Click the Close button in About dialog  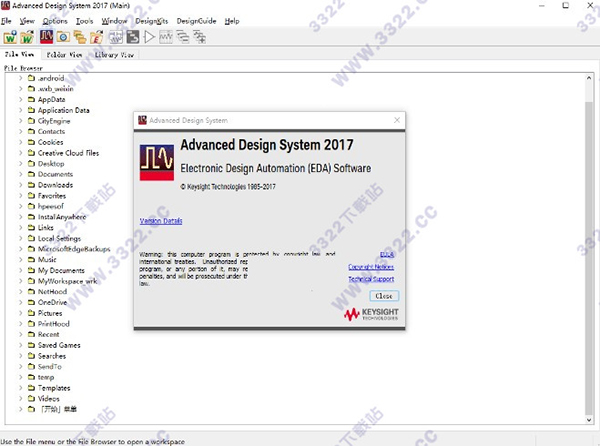point(384,296)
